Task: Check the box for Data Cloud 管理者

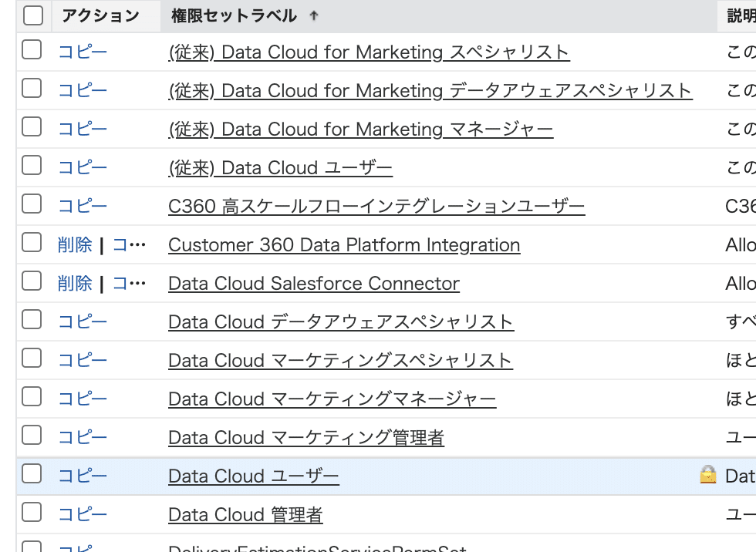Action: (x=32, y=512)
